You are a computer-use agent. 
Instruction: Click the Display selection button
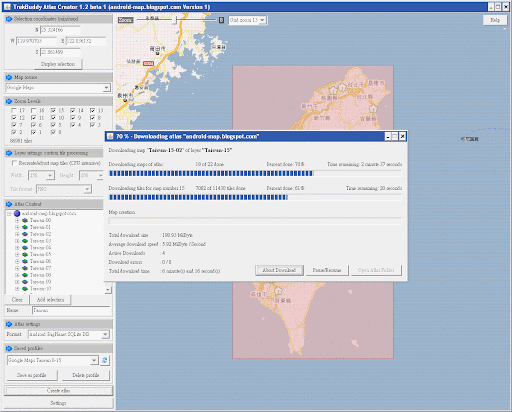coord(58,64)
